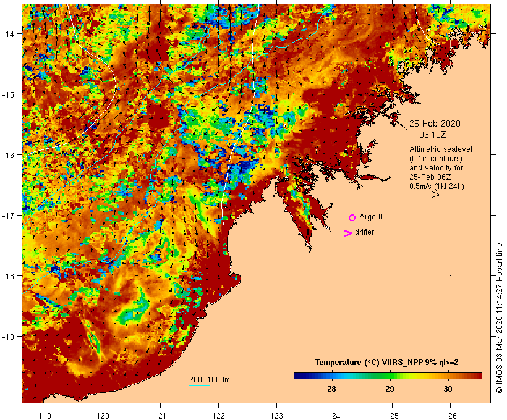
Task: Click the latitude label '-18'
Action: click(x=8, y=276)
